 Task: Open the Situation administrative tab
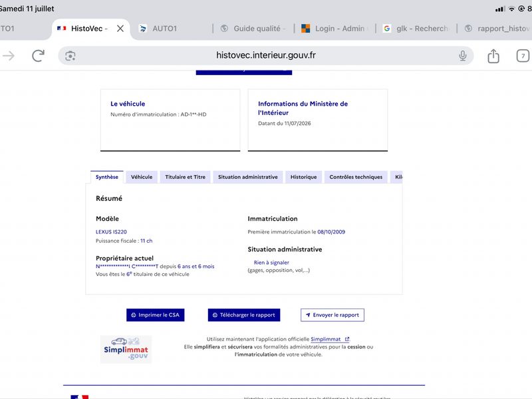pos(247,177)
